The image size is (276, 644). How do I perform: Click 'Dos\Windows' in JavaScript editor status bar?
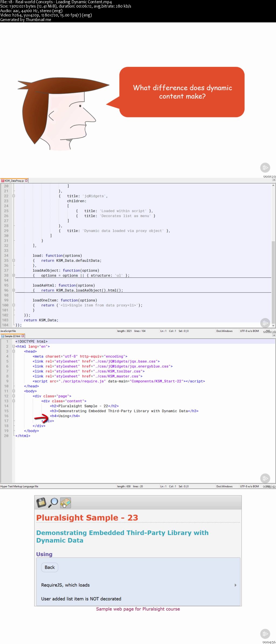tap(224, 331)
